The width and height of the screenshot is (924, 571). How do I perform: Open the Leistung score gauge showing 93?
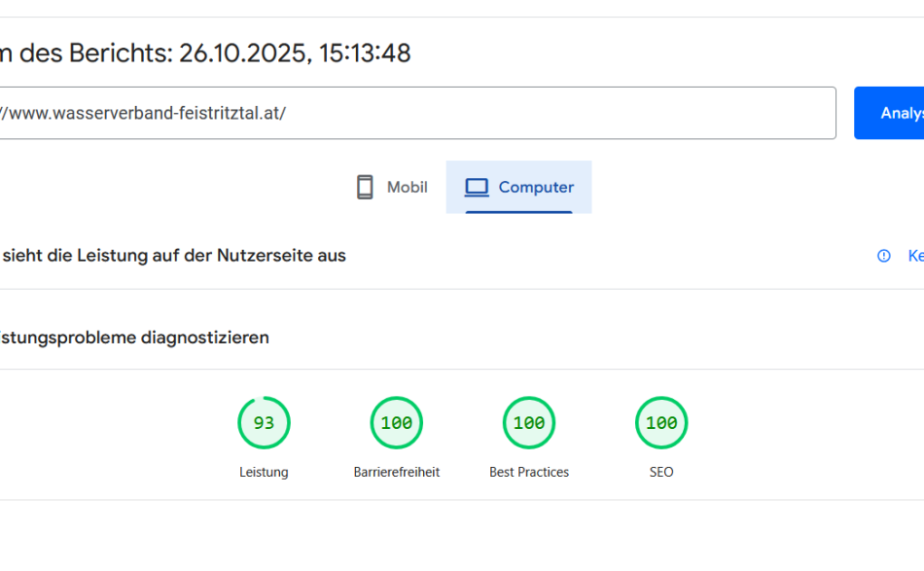(x=264, y=422)
